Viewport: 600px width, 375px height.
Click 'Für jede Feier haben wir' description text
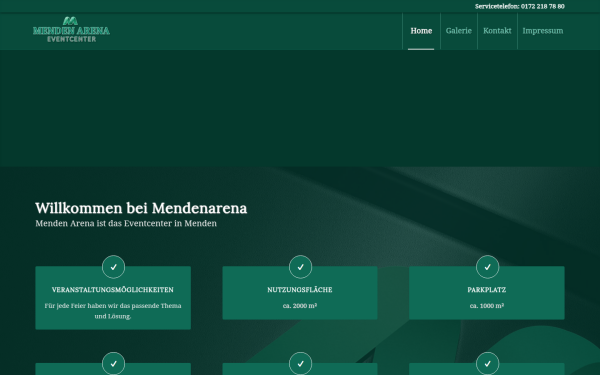[x=113, y=311]
